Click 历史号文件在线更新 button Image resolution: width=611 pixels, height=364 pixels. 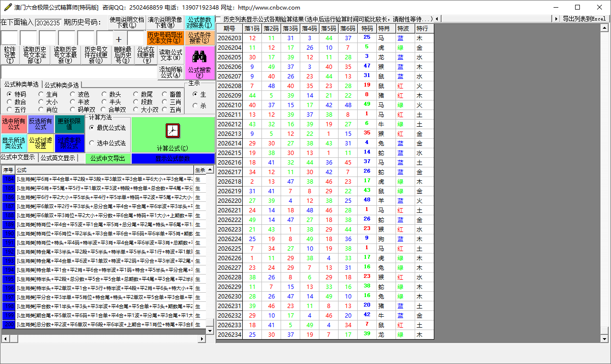click(96, 55)
